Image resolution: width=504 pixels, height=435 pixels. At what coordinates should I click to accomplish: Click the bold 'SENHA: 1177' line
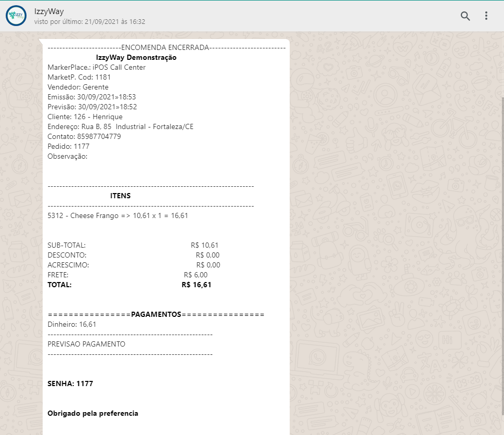click(70, 383)
